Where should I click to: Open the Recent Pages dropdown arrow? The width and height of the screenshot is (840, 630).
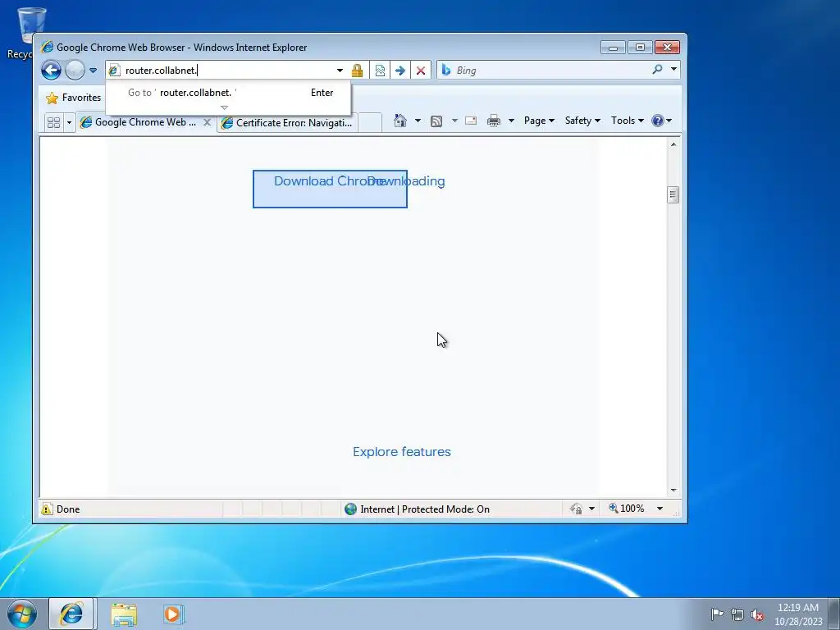coord(93,71)
